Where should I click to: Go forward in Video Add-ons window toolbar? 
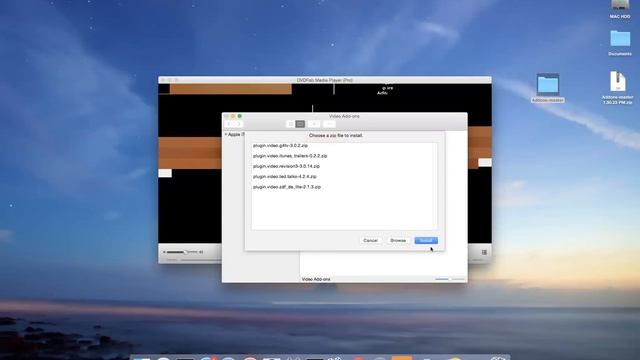[x=238, y=124]
